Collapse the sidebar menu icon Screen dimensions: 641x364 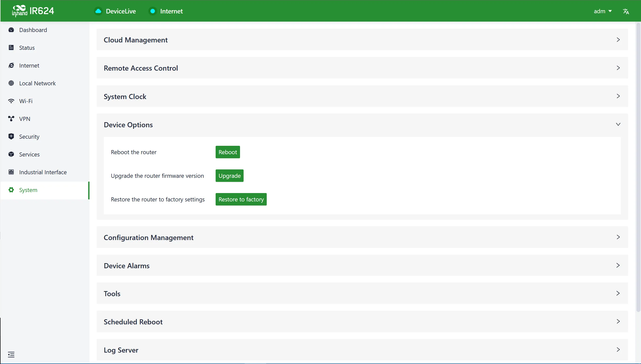[x=11, y=355]
